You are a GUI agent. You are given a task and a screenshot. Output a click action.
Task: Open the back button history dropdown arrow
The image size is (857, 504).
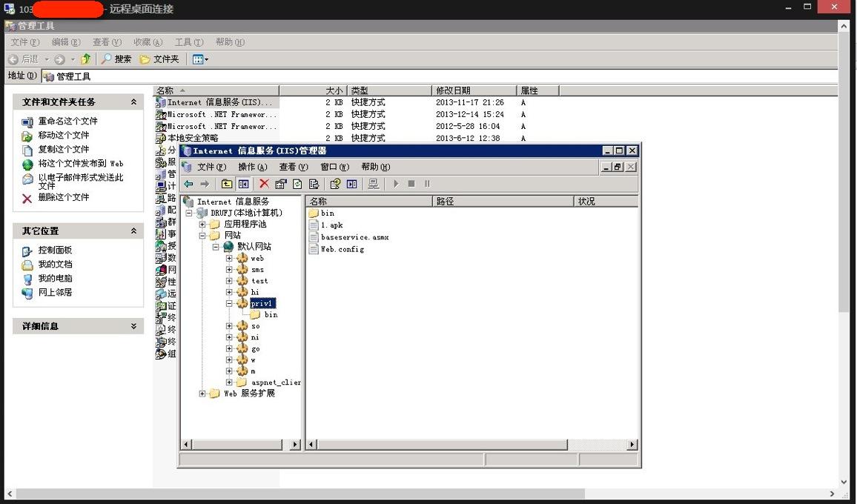pos(47,59)
